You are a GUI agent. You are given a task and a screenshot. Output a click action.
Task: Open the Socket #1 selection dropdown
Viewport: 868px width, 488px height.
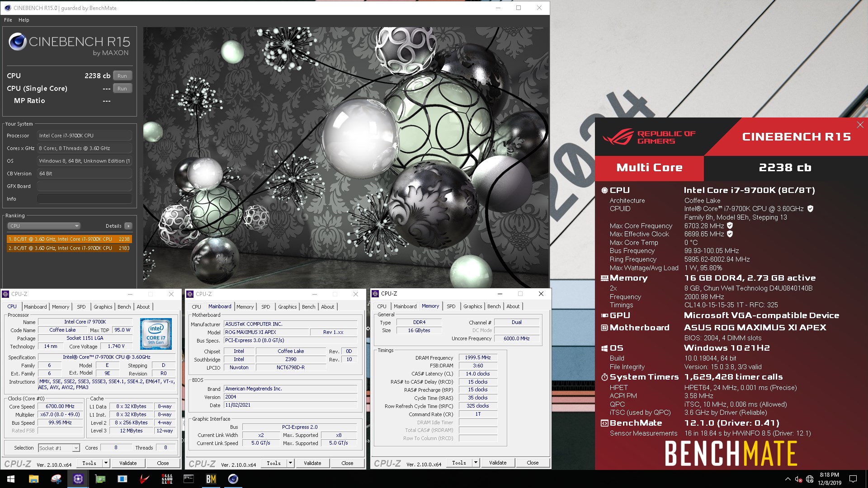tap(59, 448)
